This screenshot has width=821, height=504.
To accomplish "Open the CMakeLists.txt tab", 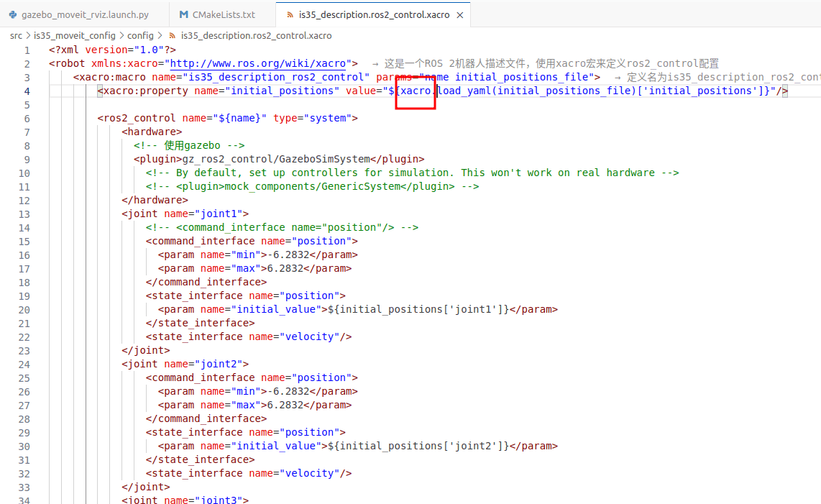I will point(224,14).
